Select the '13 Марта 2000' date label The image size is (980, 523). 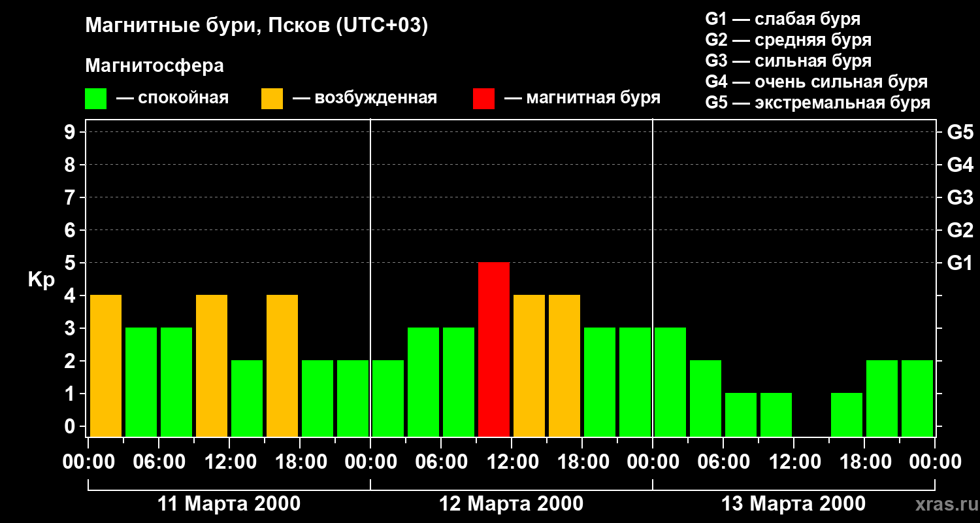pos(793,504)
